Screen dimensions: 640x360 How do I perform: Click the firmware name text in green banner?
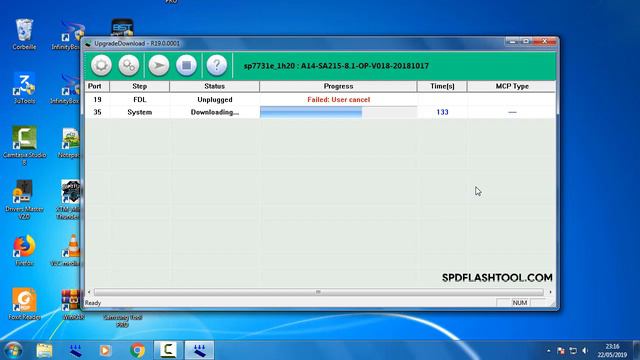coord(336,66)
